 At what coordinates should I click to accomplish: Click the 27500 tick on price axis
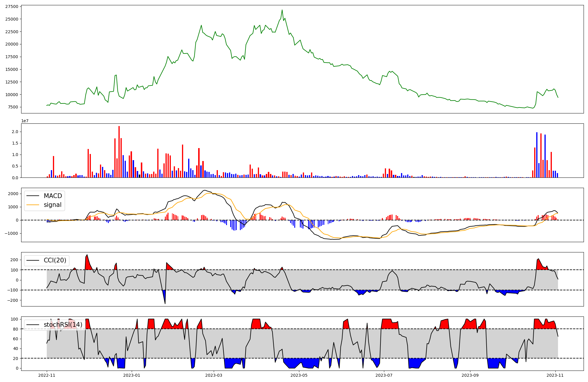[x=12, y=6]
